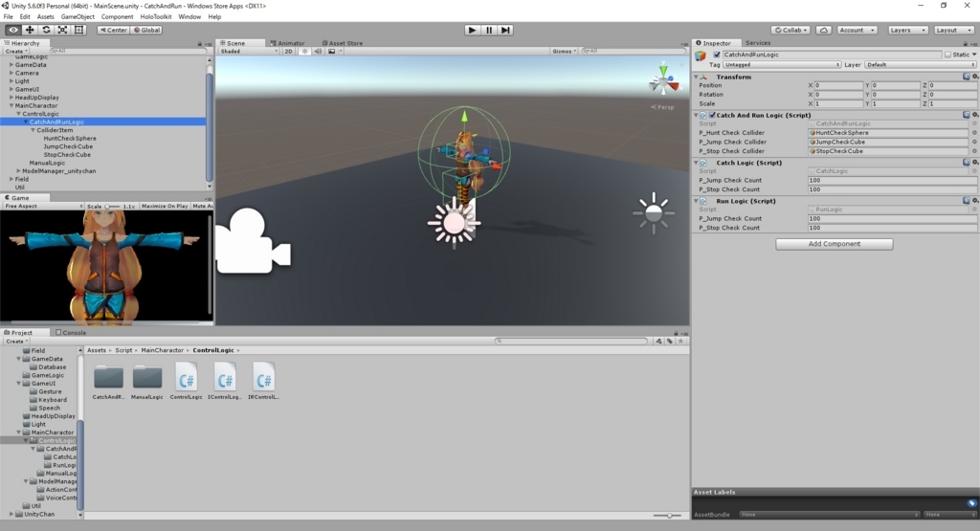
Task: Click the right light gizmo in scene
Action: pyautogui.click(x=654, y=213)
